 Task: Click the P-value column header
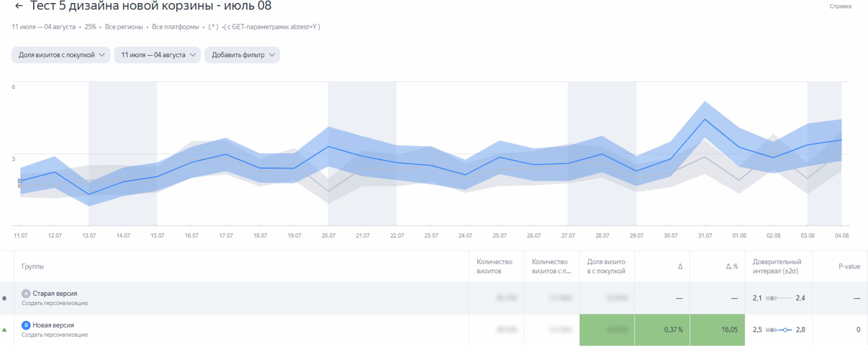pos(849,266)
